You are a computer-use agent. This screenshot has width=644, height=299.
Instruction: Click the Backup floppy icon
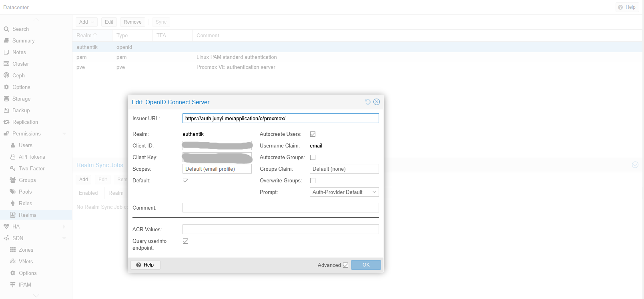point(6,110)
